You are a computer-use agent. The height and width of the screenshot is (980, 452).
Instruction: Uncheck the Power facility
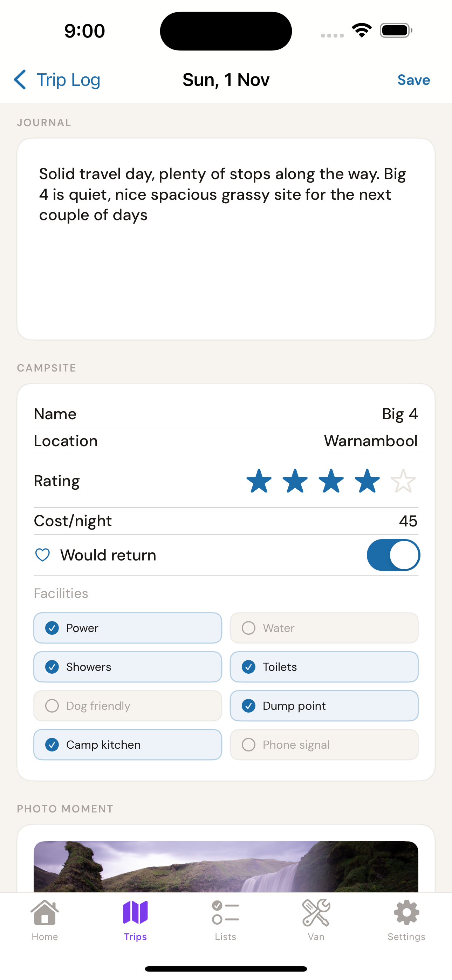tap(128, 628)
